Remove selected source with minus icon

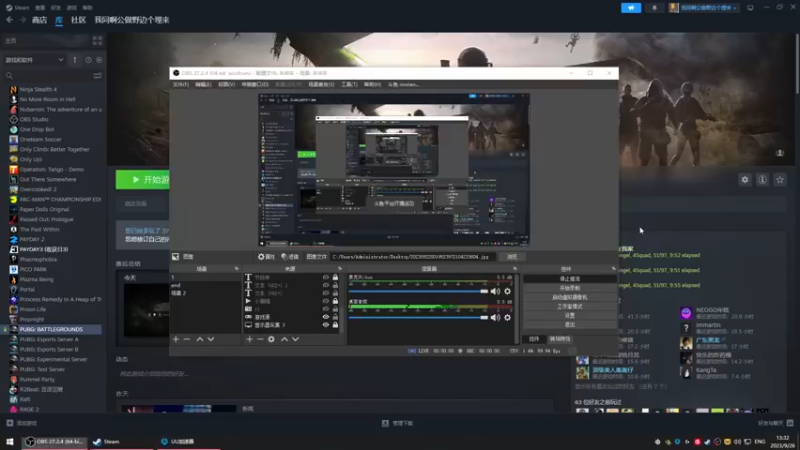pos(260,339)
